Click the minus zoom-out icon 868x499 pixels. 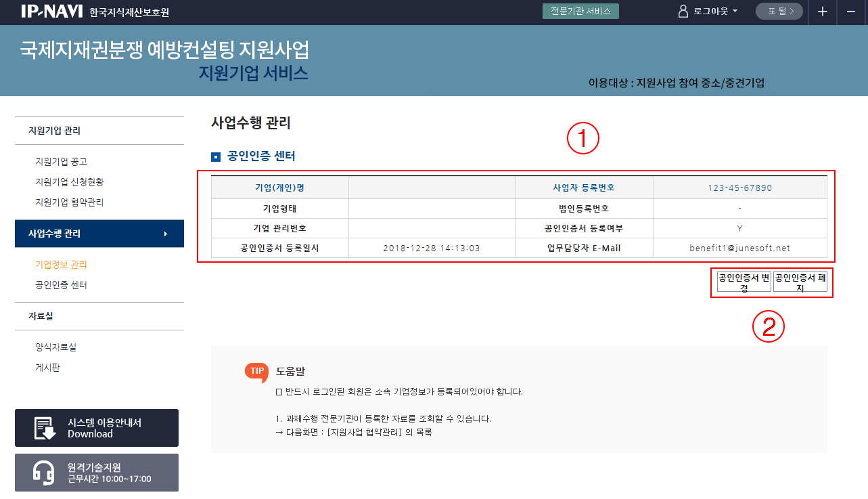coord(851,12)
